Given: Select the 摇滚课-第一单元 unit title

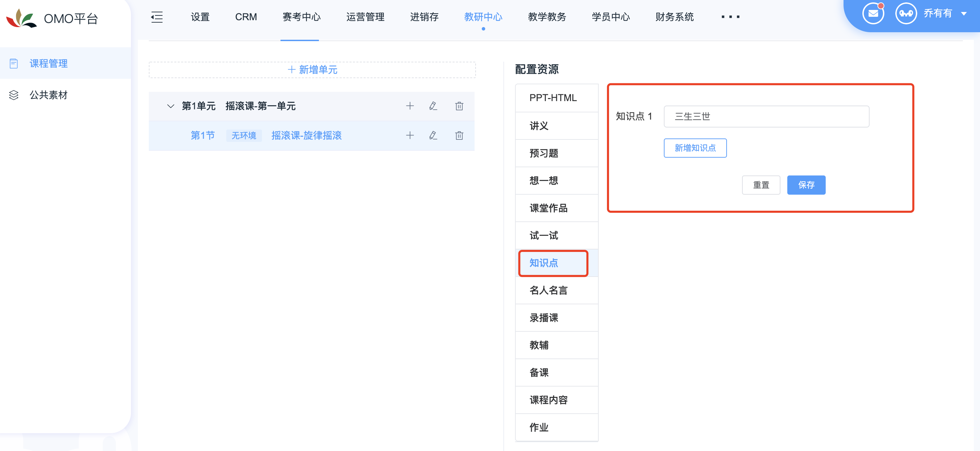Looking at the screenshot, I should [x=260, y=106].
